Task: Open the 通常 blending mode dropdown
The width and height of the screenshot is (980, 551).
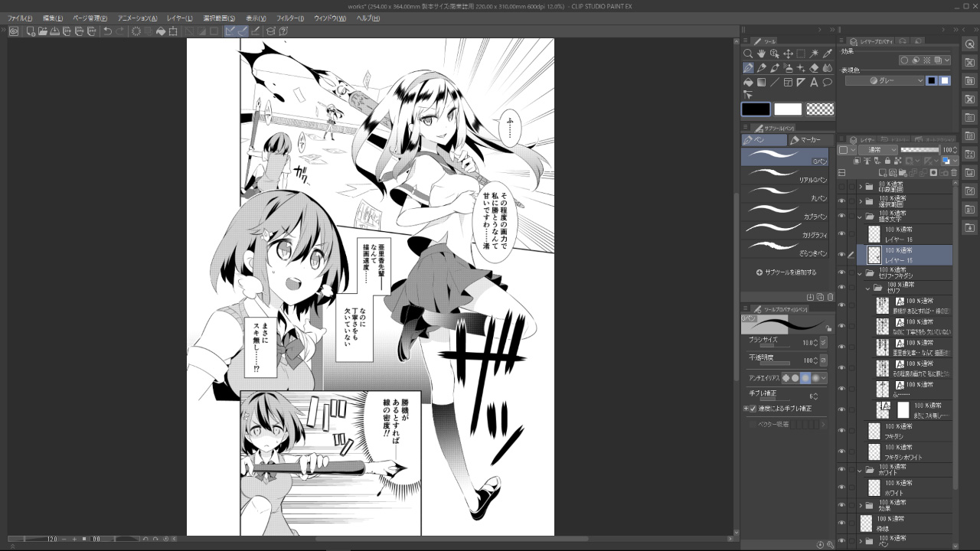Action: pyautogui.click(x=877, y=150)
